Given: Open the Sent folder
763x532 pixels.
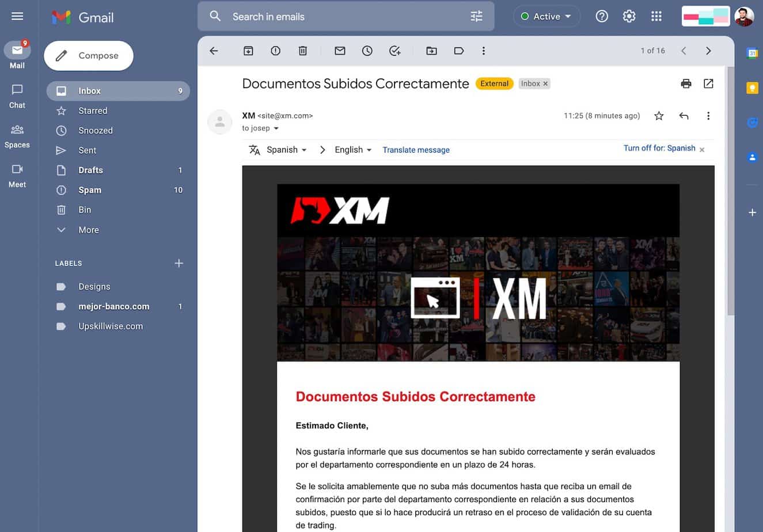Looking at the screenshot, I should [118, 150].
